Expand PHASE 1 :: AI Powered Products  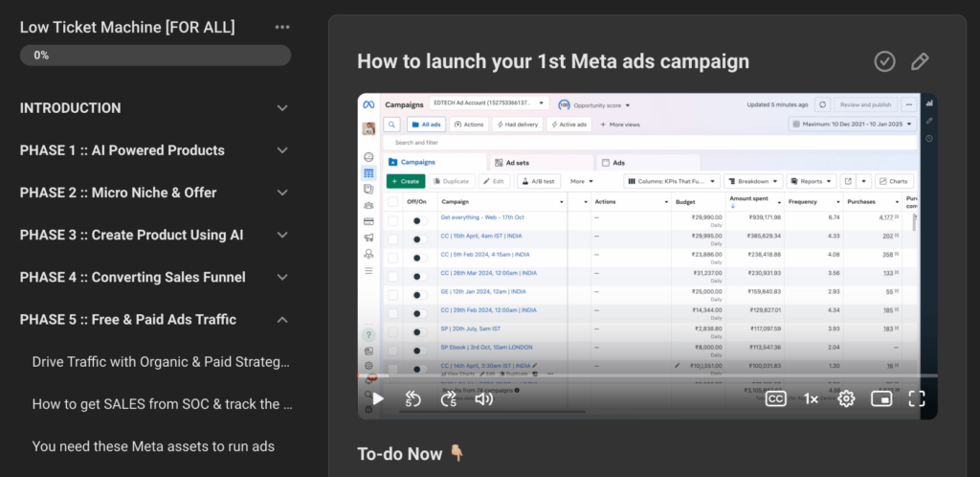pos(282,150)
